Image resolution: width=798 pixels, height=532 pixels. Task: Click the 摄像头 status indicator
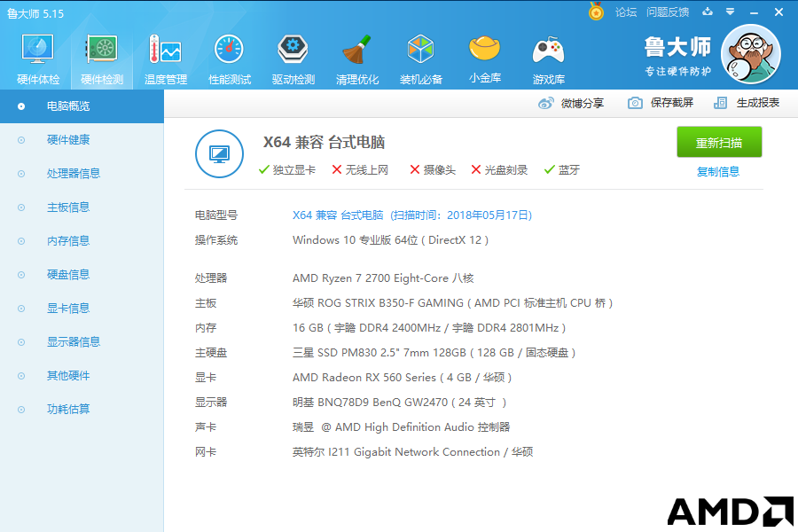(x=433, y=170)
